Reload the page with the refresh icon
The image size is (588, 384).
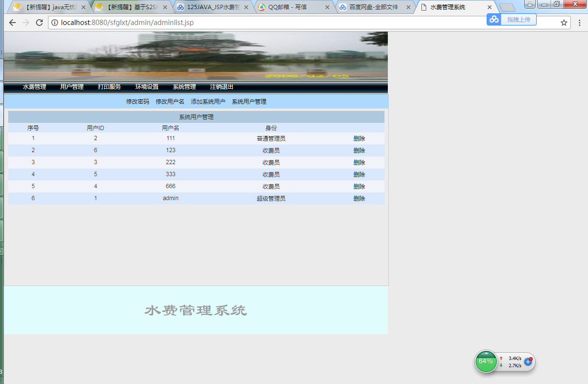pos(39,23)
